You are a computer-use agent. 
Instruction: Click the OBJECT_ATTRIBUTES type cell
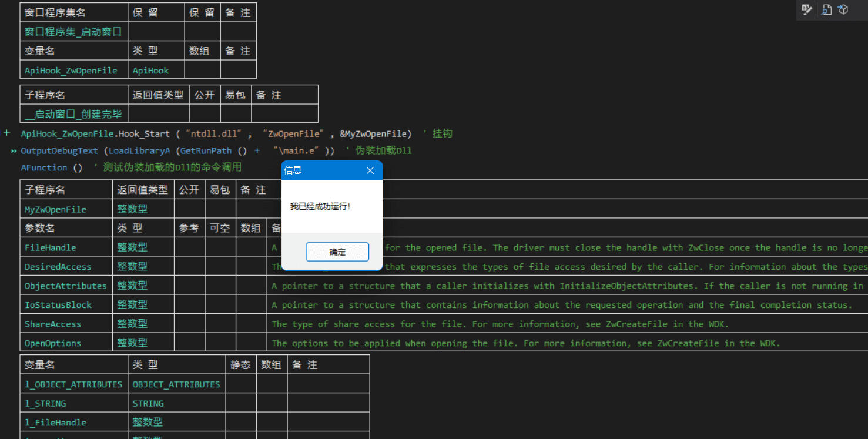tap(176, 384)
